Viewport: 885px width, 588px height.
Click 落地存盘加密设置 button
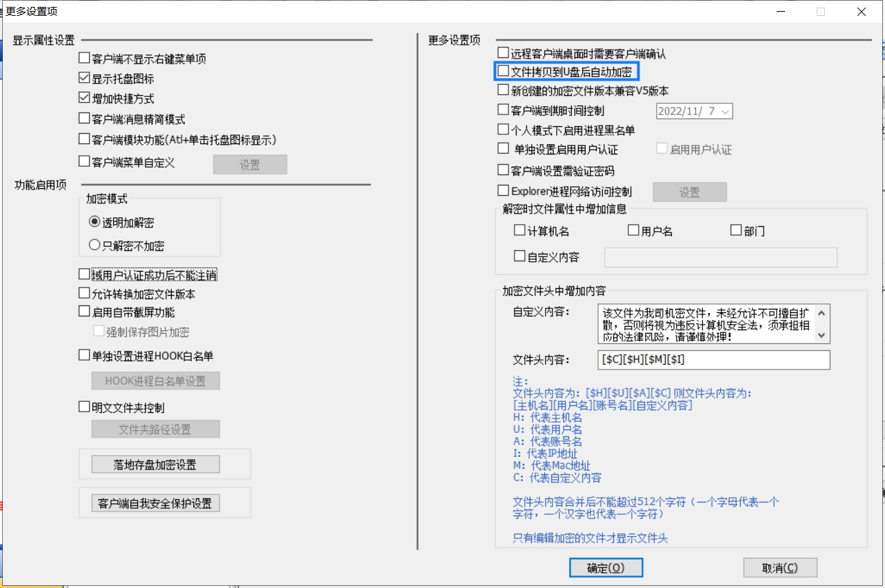[x=155, y=464]
